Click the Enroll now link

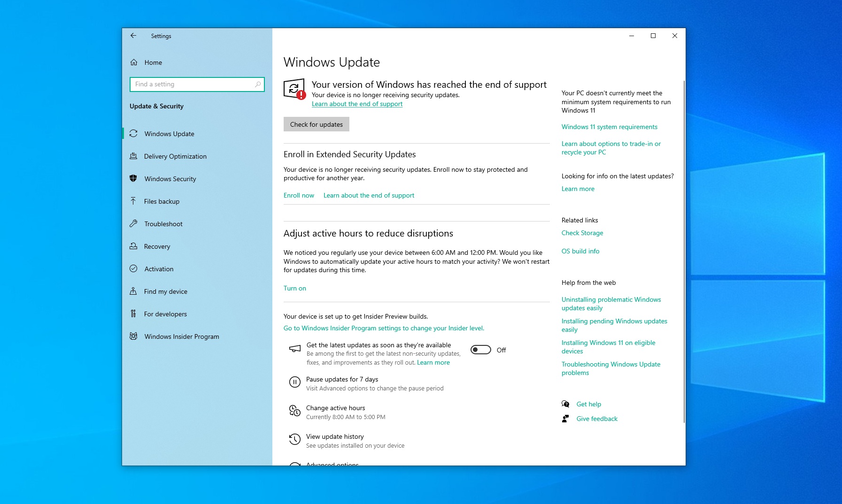[299, 195]
